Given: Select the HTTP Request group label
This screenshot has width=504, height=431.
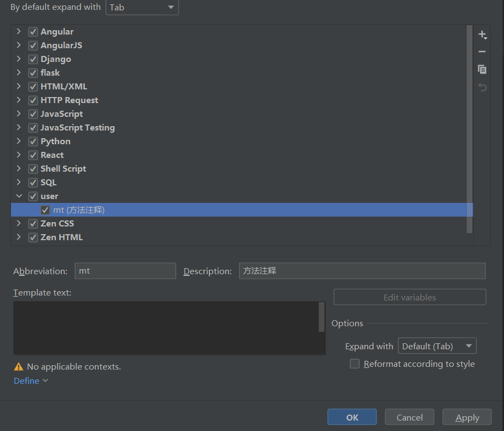Looking at the screenshot, I should click(x=70, y=100).
